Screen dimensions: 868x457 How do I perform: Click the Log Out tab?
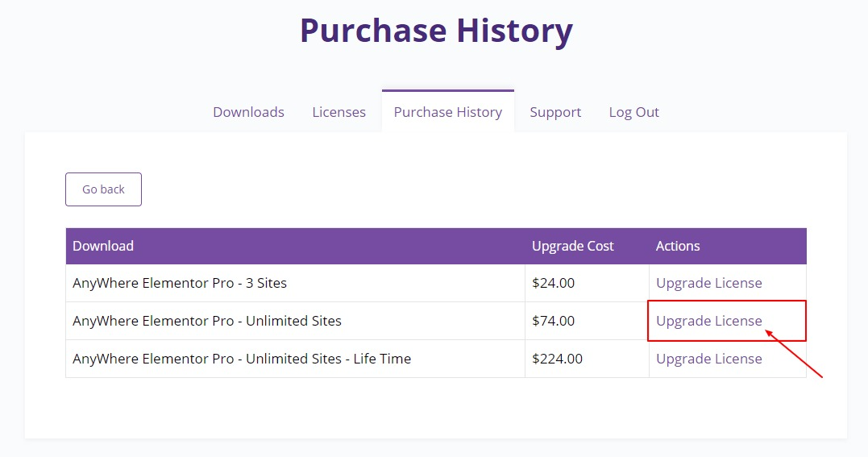click(633, 113)
